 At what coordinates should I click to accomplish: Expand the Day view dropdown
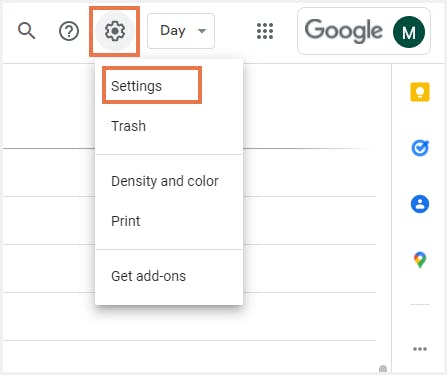[x=181, y=31]
